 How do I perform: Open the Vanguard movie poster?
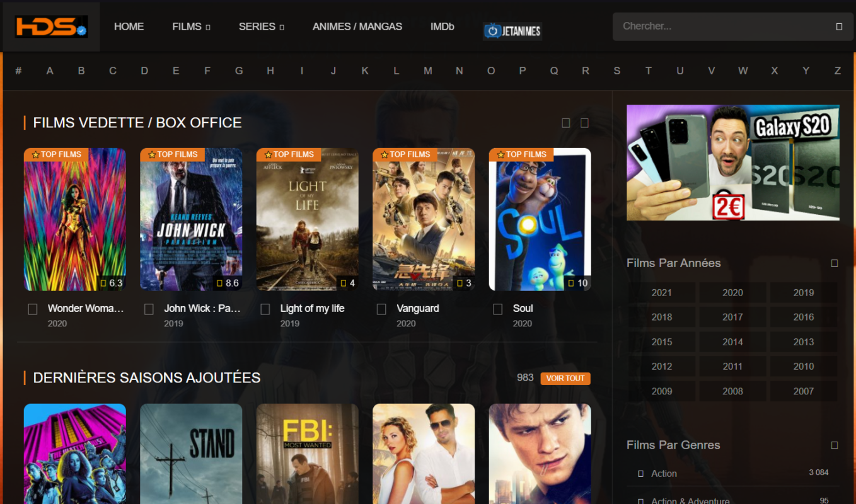[424, 219]
